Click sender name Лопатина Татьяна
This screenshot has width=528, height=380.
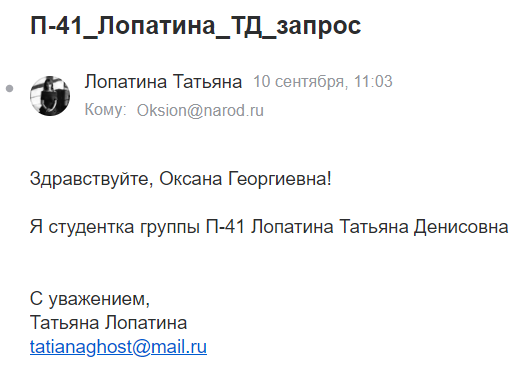point(163,82)
